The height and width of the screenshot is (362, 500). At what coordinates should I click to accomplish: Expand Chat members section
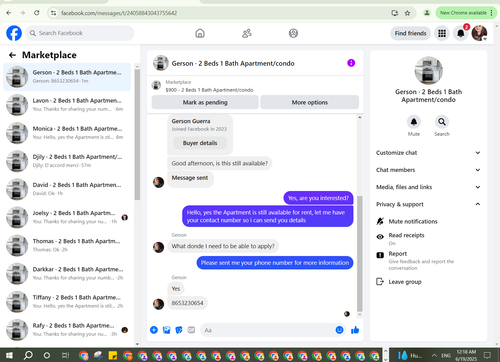[428, 170]
